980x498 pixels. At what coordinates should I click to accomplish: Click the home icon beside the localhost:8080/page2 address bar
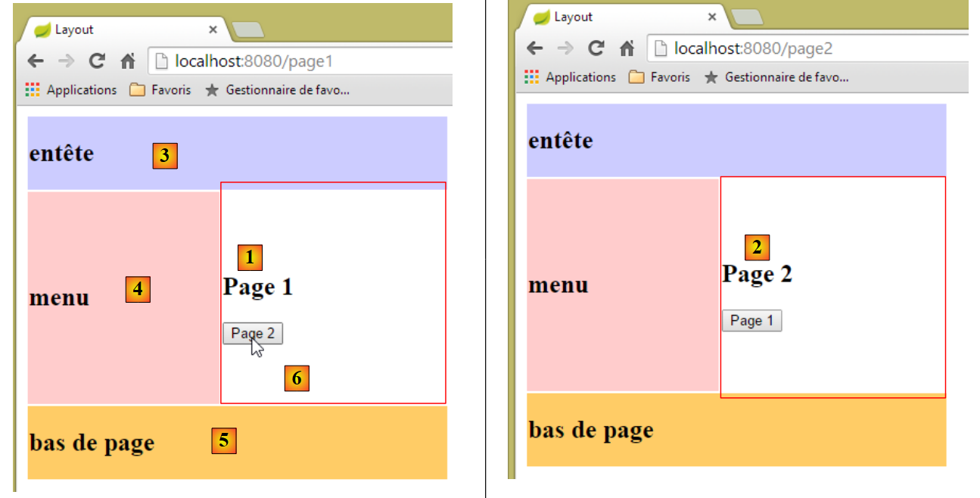coord(627,48)
